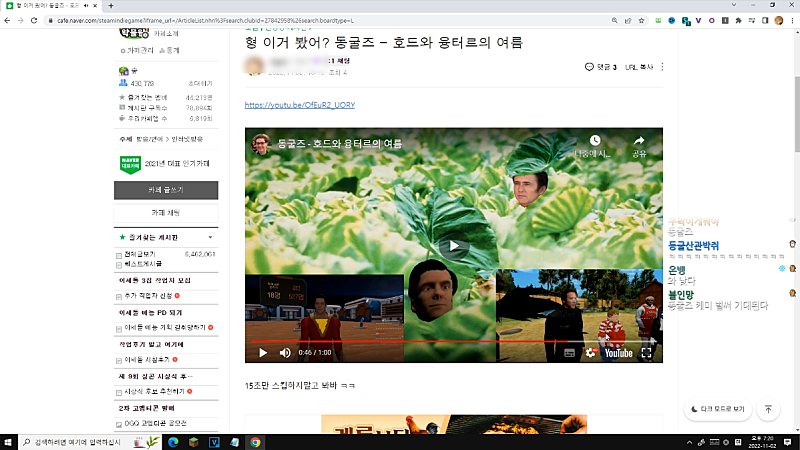Open the 전체글보기 board

pyautogui.click(x=143, y=254)
